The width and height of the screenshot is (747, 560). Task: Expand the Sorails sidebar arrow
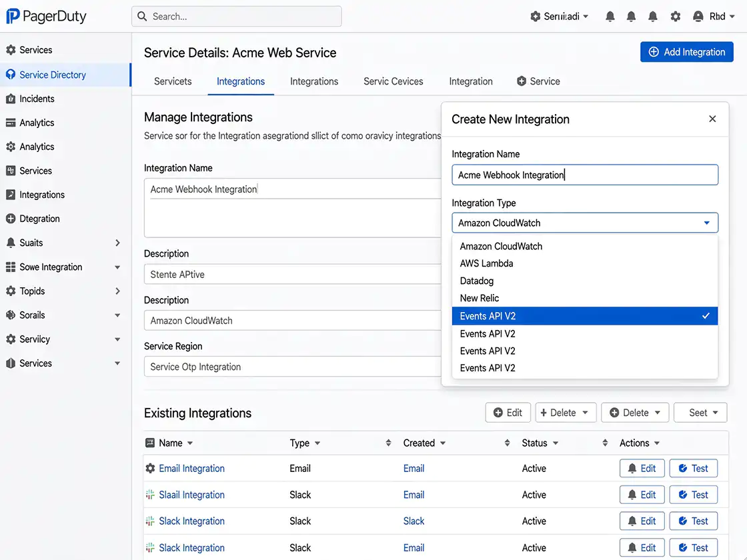pos(117,315)
